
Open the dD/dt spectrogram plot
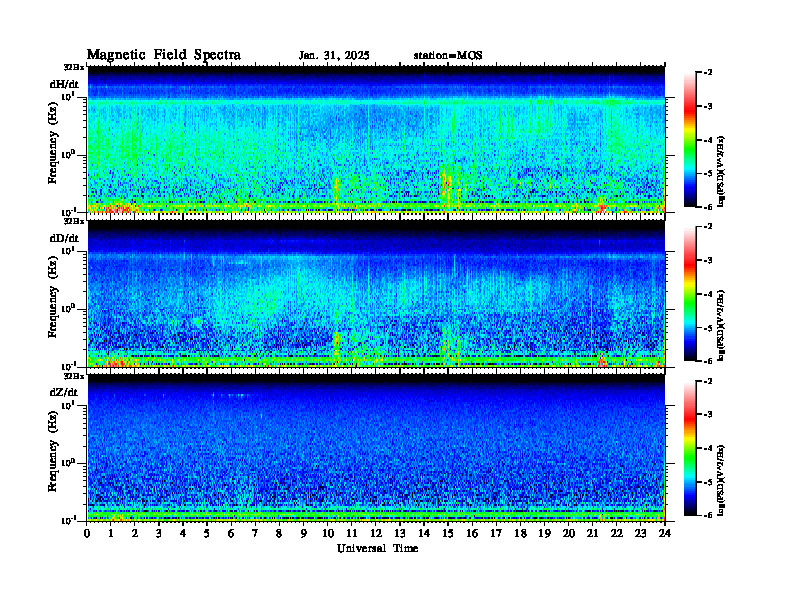click(376, 293)
